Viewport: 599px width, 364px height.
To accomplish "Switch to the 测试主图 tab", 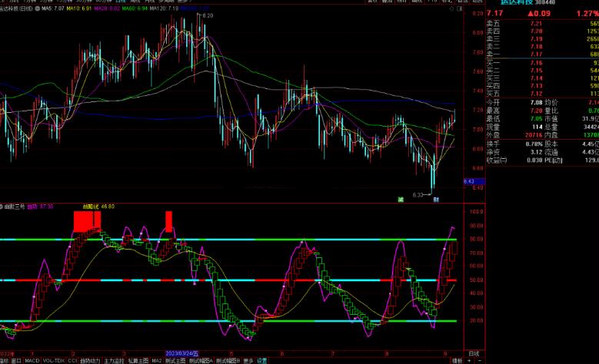I will point(175,361).
